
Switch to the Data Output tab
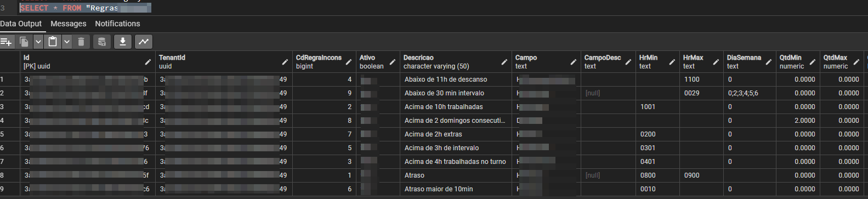tap(21, 24)
